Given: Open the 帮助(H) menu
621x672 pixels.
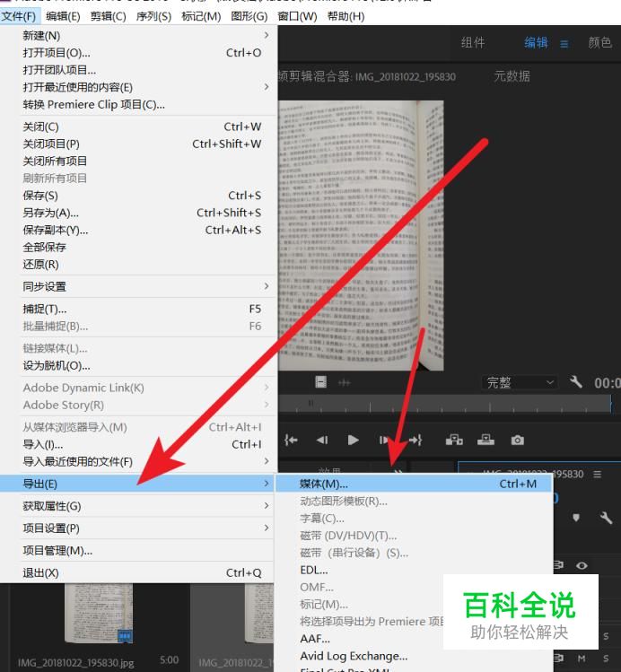Looking at the screenshot, I should [x=345, y=16].
